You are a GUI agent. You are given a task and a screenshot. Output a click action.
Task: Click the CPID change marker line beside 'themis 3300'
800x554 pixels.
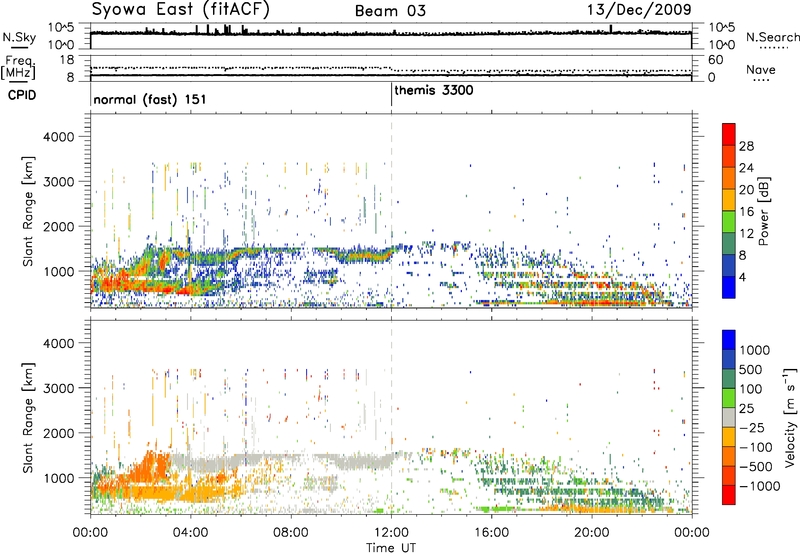point(391,94)
